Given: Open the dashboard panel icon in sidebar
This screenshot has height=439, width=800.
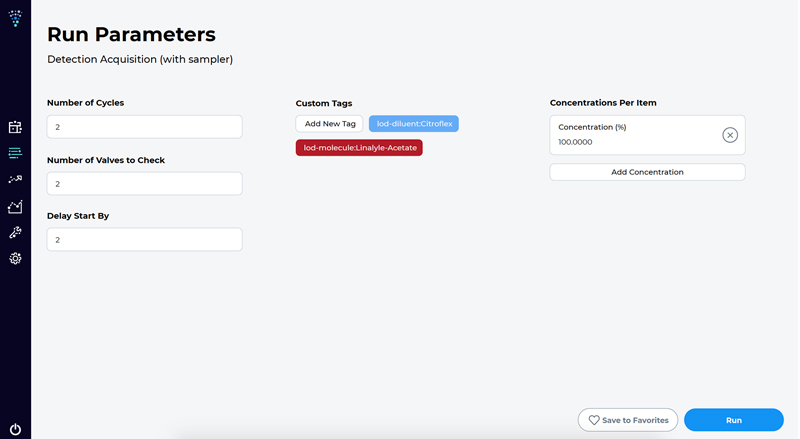Looking at the screenshot, I should (15, 127).
